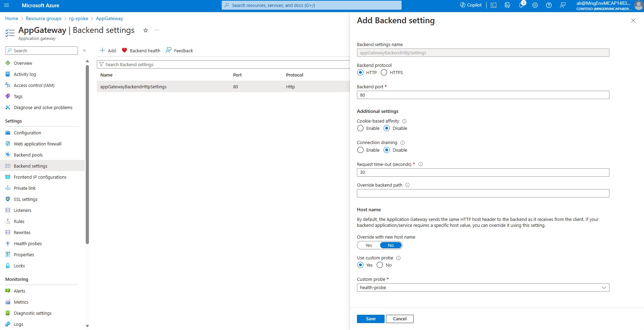Screen dimensions: 644x330
Task: Open portal settings gear
Action: [535, 5]
